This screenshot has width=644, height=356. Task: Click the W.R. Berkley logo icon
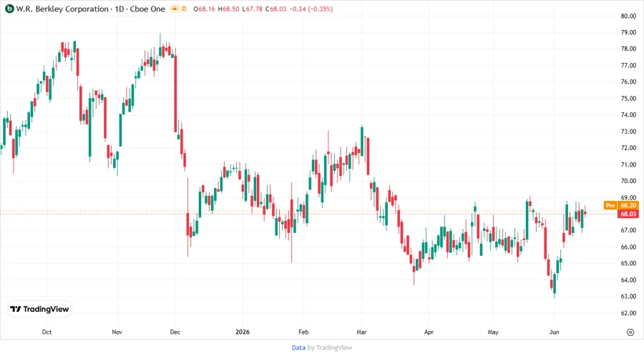click(x=9, y=9)
